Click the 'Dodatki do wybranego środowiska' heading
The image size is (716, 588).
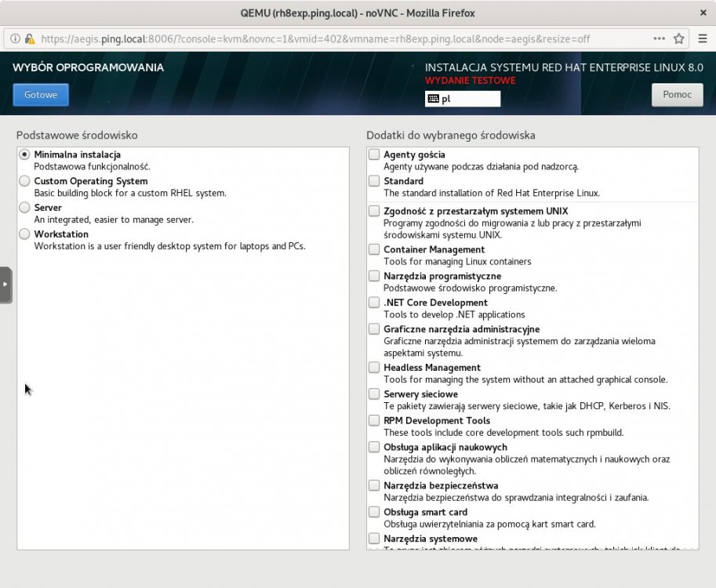tap(451, 135)
